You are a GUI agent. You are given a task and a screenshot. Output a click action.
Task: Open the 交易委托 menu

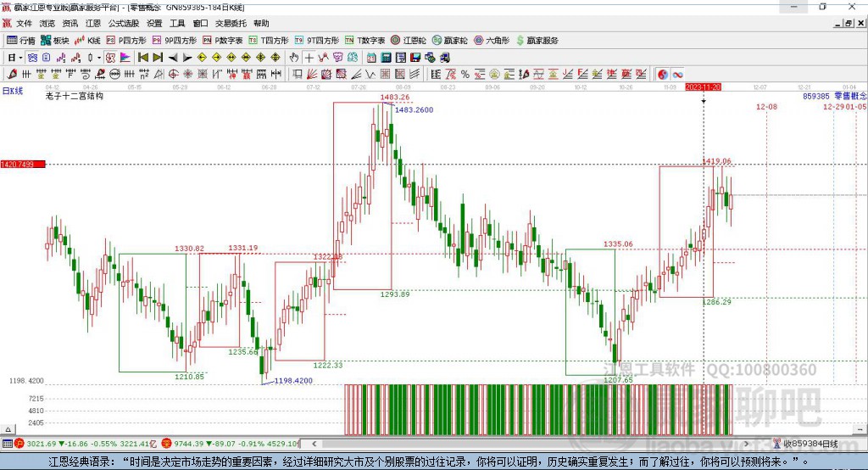click(x=231, y=23)
